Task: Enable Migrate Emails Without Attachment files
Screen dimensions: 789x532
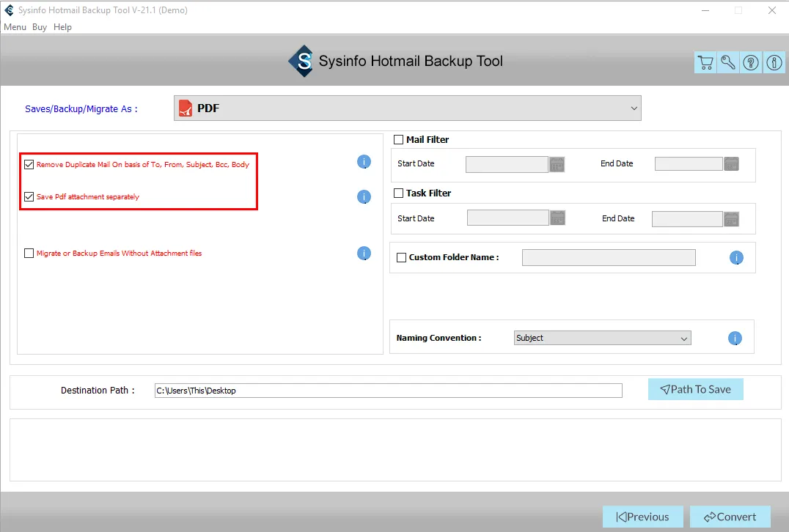Action: (29, 254)
